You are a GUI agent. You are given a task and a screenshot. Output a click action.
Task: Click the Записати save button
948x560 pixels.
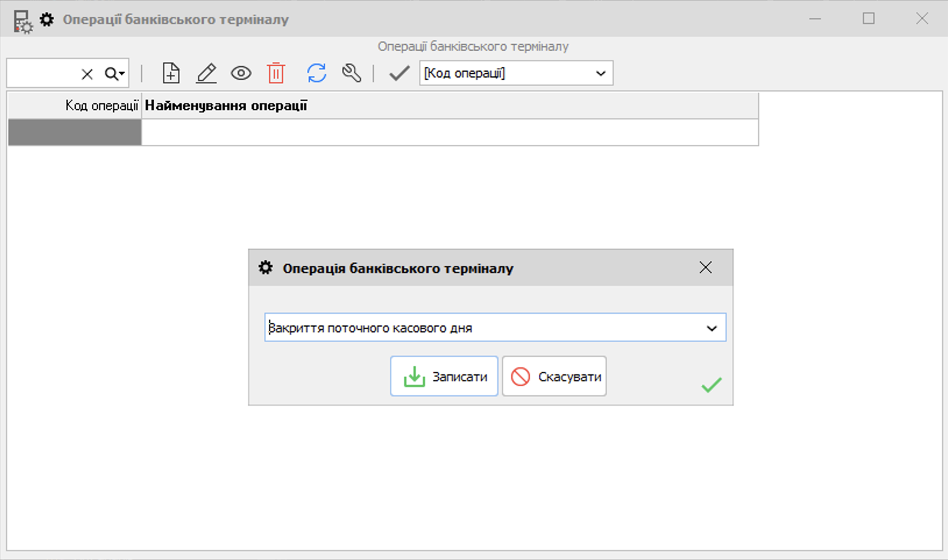pos(444,377)
